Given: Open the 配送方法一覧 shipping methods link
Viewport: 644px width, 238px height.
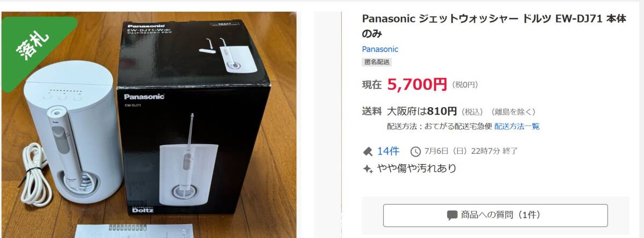Looking at the screenshot, I should coord(517,127).
